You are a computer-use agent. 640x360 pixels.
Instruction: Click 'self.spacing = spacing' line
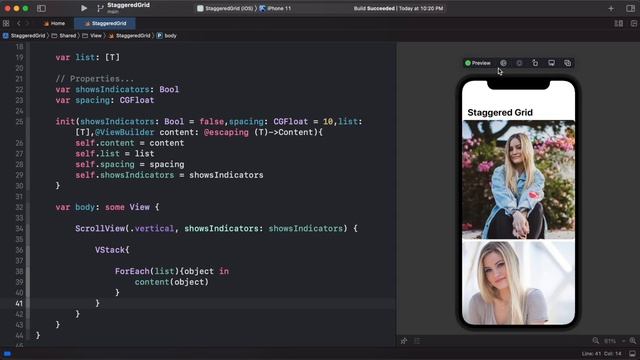[129, 164]
